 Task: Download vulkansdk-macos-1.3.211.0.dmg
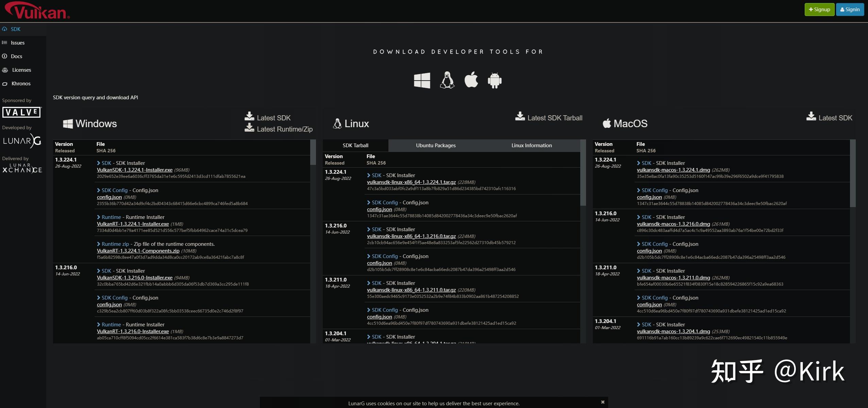673,278
